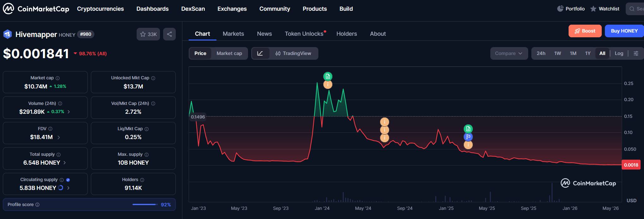Click the 0.1496 start price label

[198, 117]
